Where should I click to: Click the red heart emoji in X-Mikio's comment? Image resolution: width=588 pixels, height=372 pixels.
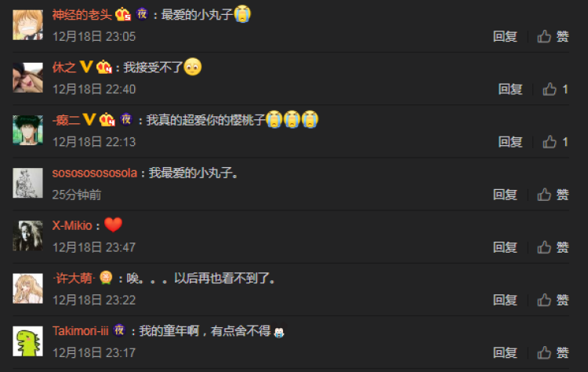click(x=113, y=225)
